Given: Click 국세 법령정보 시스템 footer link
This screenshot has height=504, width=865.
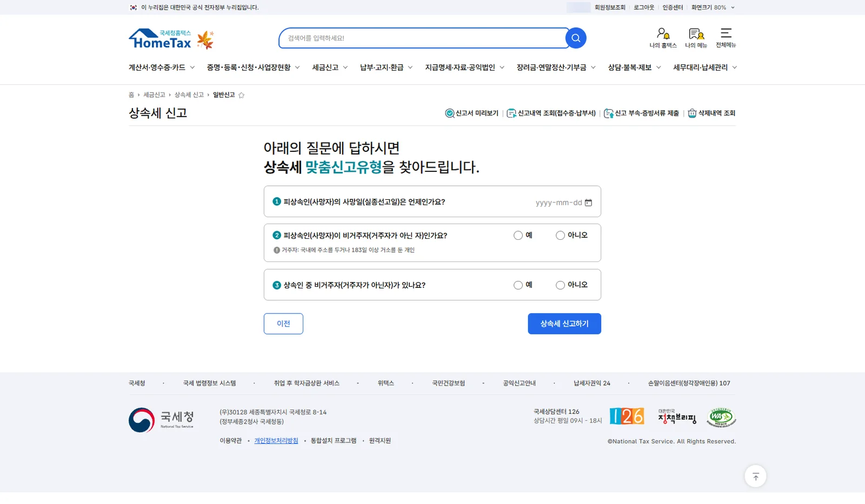Looking at the screenshot, I should (209, 383).
